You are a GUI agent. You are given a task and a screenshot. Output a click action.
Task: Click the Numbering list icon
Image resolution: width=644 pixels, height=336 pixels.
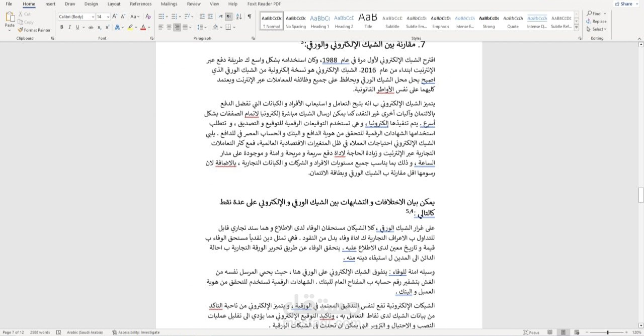[x=173, y=17]
